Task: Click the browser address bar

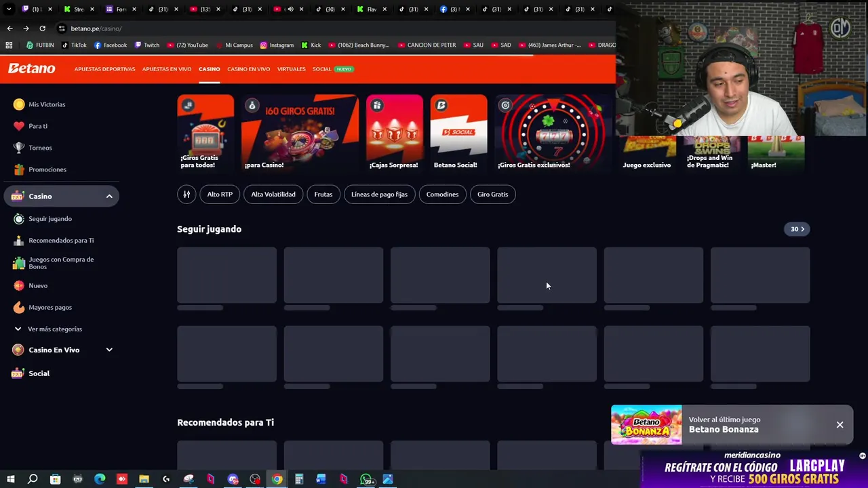Action: 325,28
